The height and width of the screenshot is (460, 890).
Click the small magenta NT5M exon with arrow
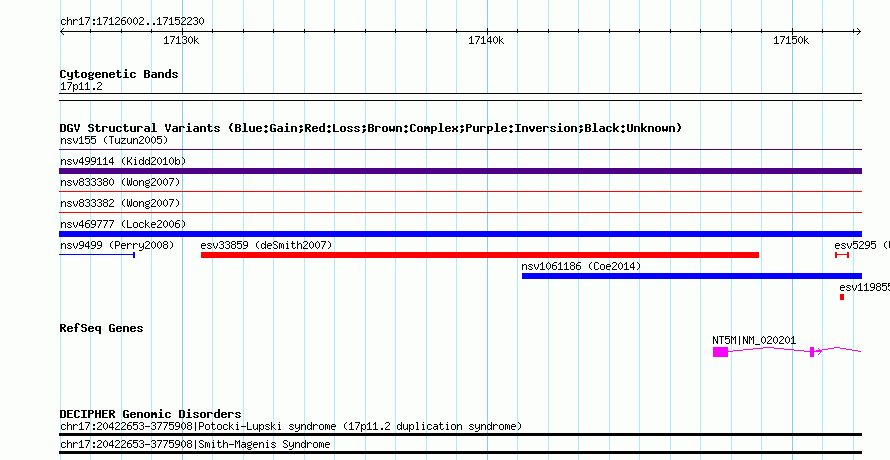pyautogui.click(x=813, y=352)
